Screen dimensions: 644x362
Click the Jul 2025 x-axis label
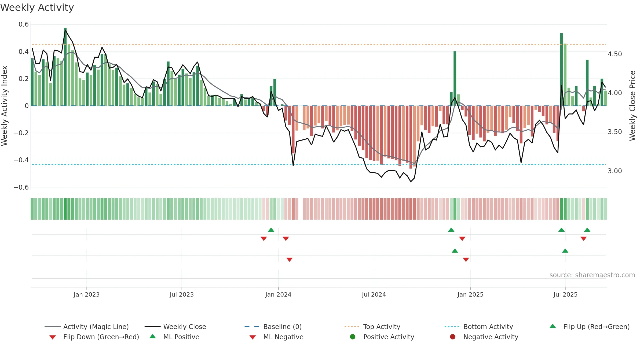coord(565,294)
